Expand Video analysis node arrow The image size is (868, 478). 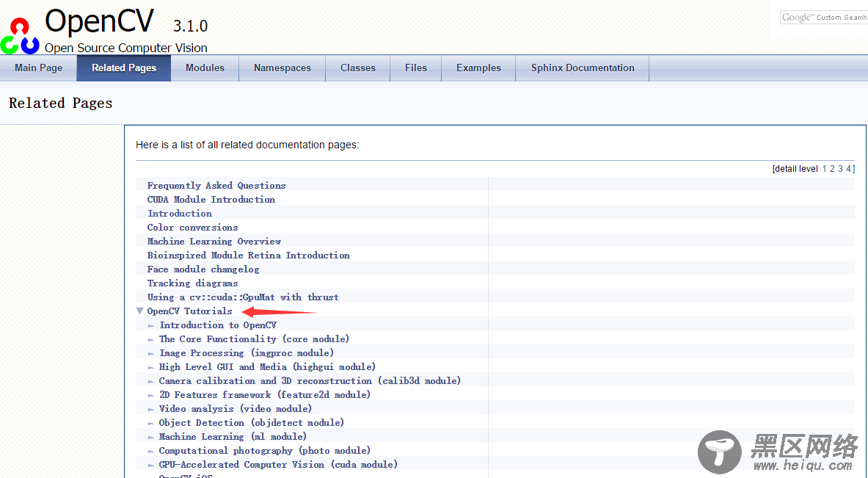click(x=151, y=409)
